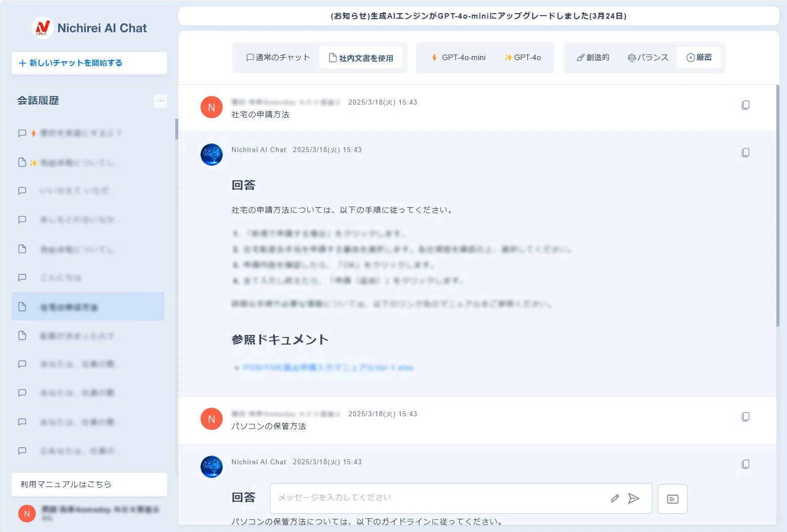Enable 社内文書を使用 mode
Viewport: 787px width, 532px height.
click(x=361, y=58)
